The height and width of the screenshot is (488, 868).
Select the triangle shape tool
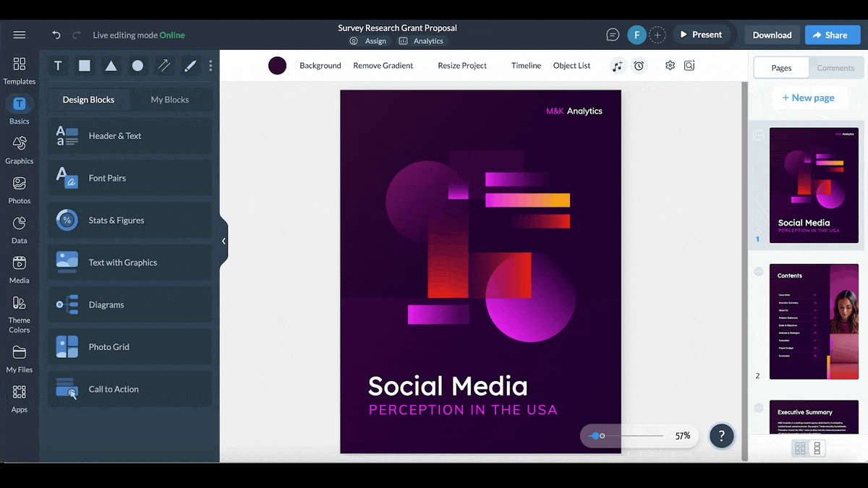[111, 66]
